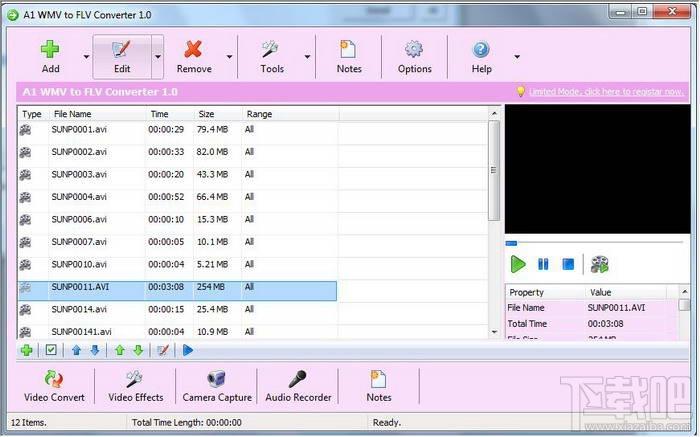Click the blue down arrow icon
700x437 pixels.
(x=95, y=350)
